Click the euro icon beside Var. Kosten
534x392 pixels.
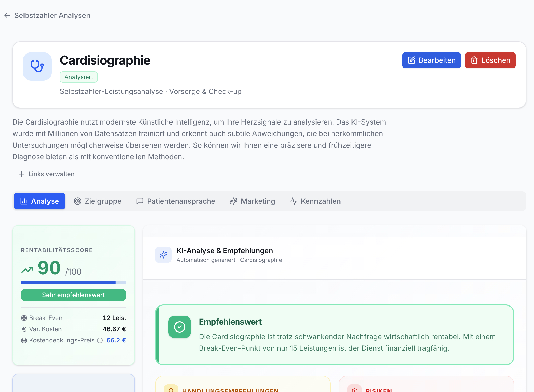click(24, 329)
